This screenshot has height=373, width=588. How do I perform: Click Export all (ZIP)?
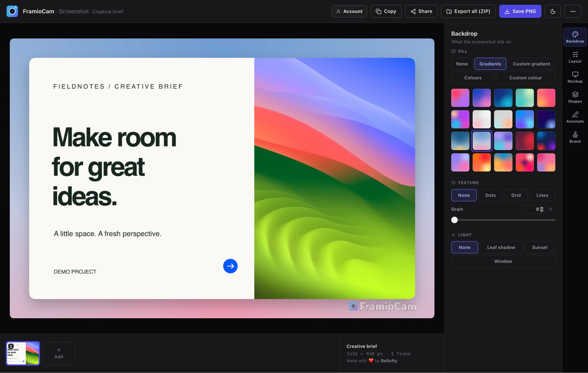pos(468,11)
